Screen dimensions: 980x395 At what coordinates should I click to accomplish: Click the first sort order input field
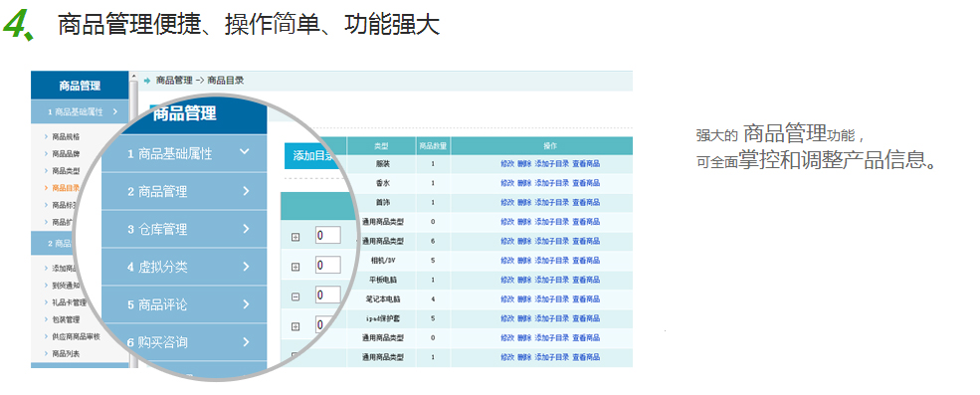(327, 235)
